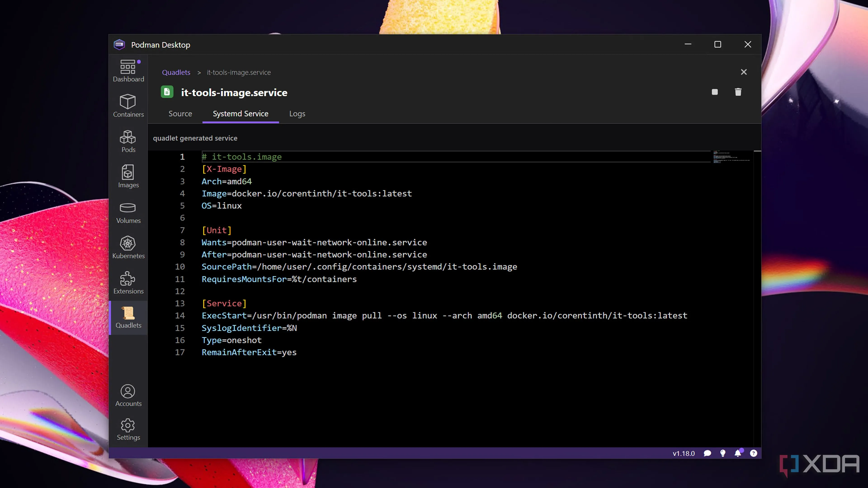The image size is (868, 488).
Task: Open the Pods section
Action: point(128,141)
